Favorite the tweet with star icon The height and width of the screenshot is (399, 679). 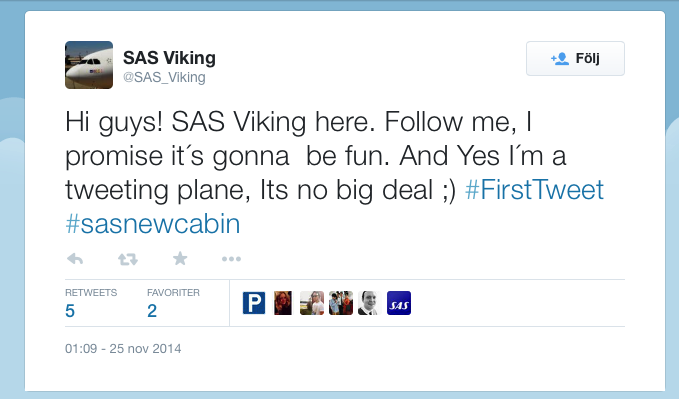tap(180, 259)
